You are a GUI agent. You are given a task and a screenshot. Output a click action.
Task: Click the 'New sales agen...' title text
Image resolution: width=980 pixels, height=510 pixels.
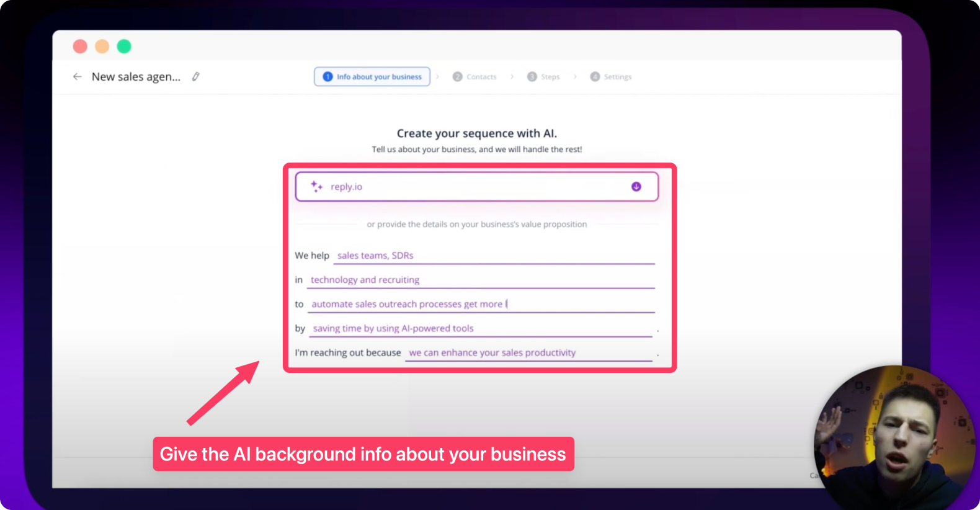[136, 77]
